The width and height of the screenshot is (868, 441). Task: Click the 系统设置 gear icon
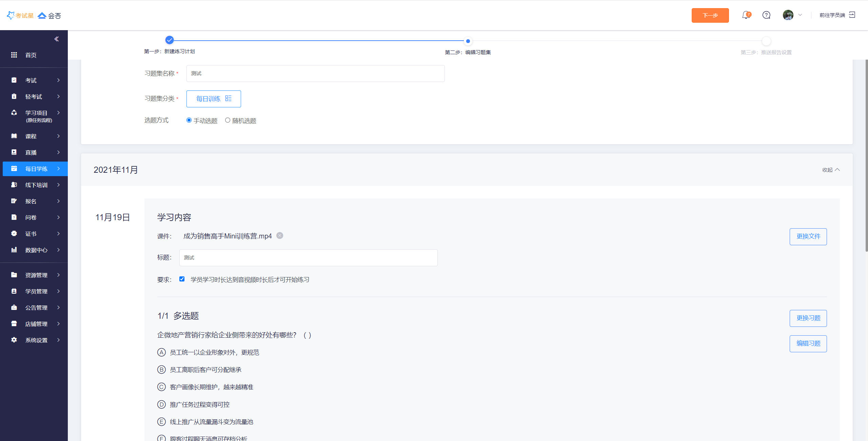[14, 340]
